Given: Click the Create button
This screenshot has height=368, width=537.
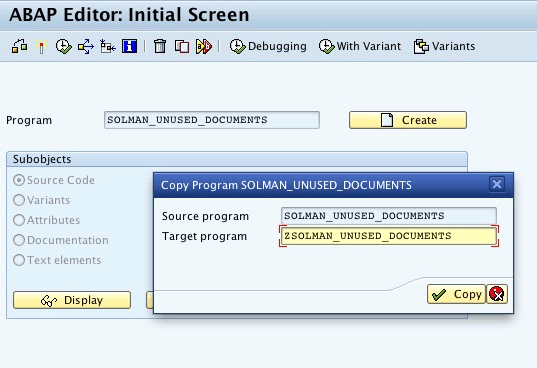Looking at the screenshot, I should click(408, 120).
